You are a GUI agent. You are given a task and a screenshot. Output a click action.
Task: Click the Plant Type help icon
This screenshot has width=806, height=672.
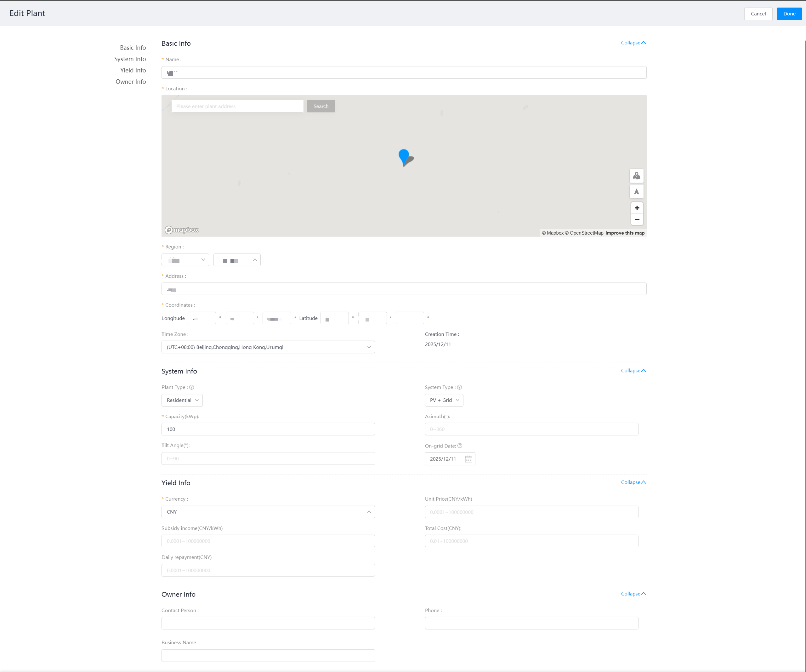point(191,387)
